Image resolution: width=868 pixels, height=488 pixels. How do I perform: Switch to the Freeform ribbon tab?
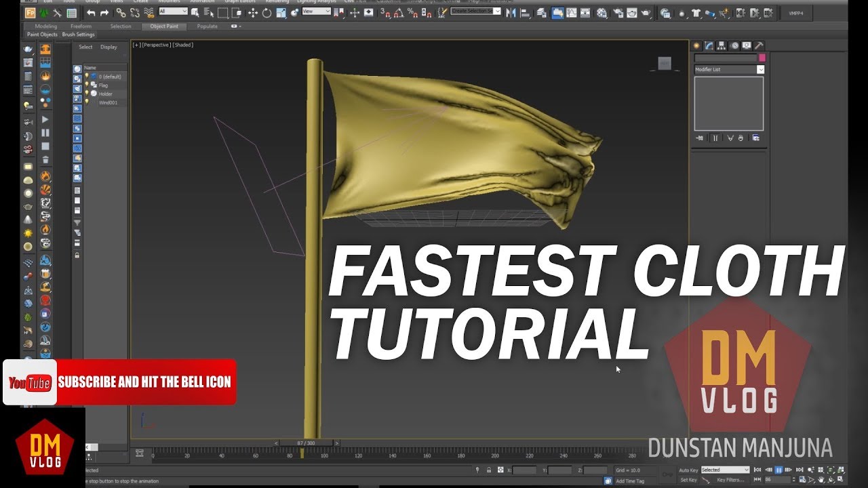point(81,26)
